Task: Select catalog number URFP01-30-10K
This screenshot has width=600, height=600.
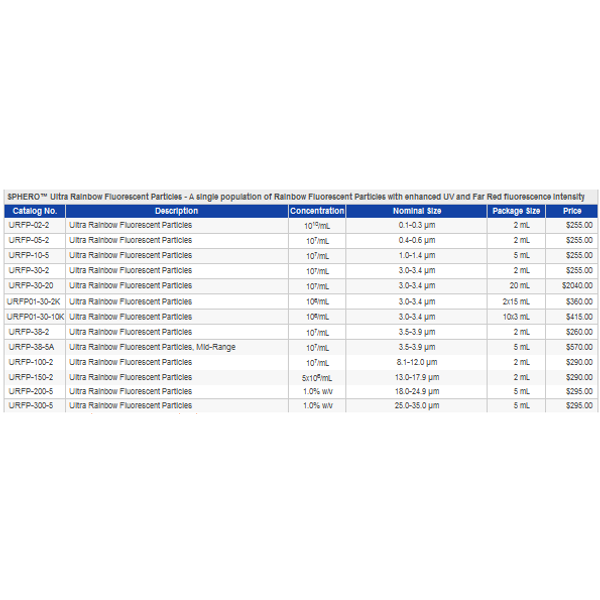Action: 35,317
